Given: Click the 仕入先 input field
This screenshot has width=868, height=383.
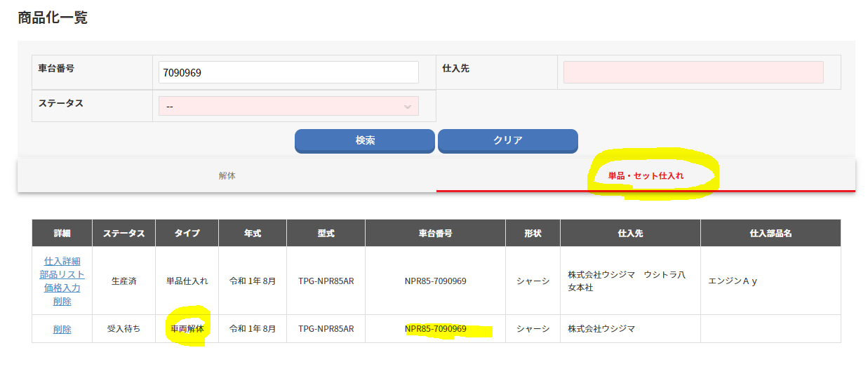Looking at the screenshot, I should tap(693, 72).
